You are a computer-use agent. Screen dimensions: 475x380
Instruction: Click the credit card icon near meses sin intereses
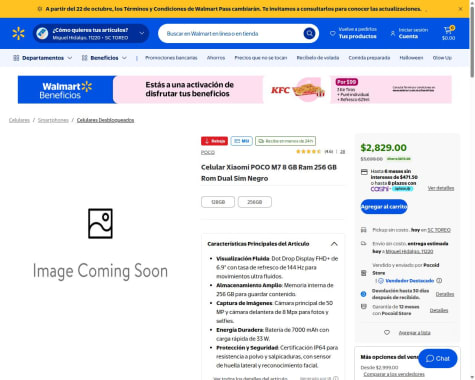[x=364, y=172]
